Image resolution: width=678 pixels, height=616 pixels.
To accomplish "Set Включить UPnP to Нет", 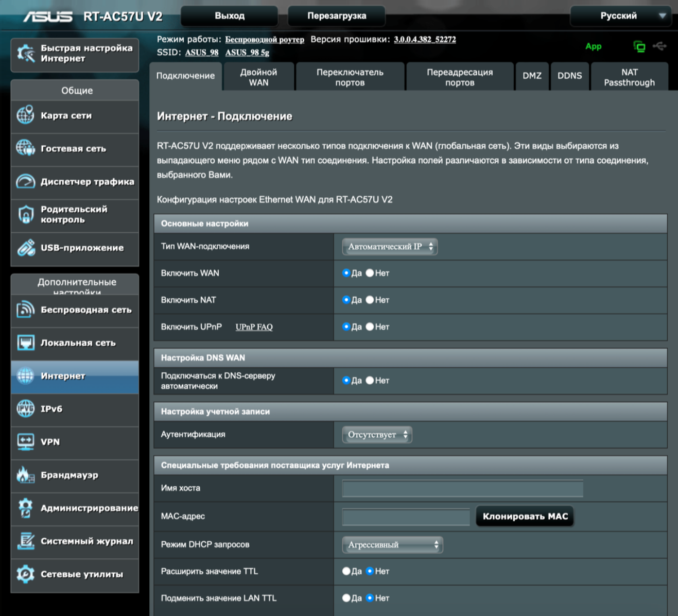I will 370,327.
